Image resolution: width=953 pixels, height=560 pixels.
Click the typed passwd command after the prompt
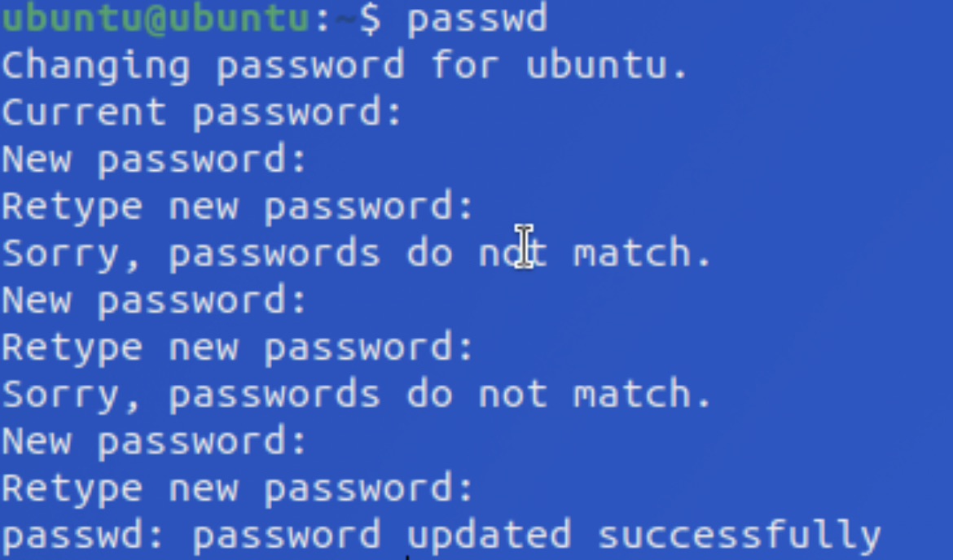click(x=476, y=20)
